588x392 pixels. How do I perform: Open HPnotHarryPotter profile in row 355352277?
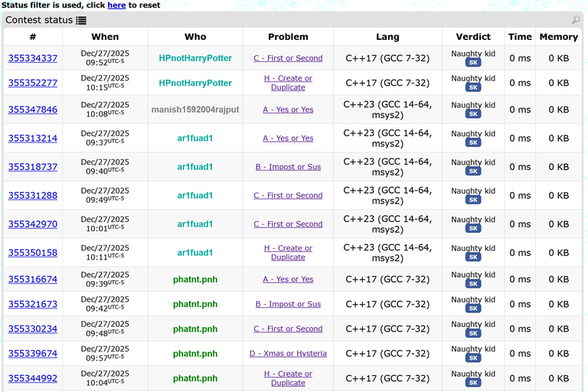(x=195, y=83)
